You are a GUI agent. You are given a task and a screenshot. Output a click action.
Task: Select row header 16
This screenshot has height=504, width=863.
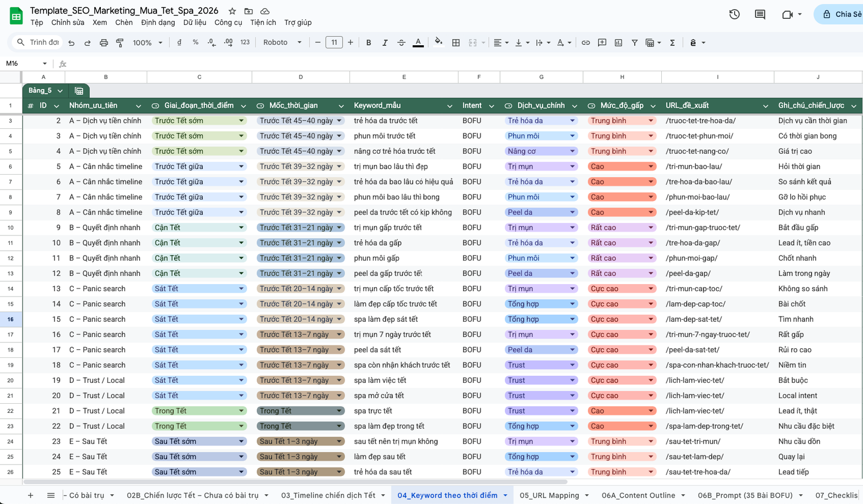pyautogui.click(x=11, y=319)
